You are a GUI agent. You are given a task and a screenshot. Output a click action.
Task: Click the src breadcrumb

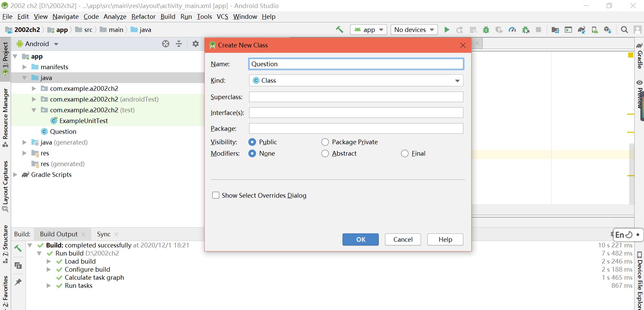(x=88, y=30)
